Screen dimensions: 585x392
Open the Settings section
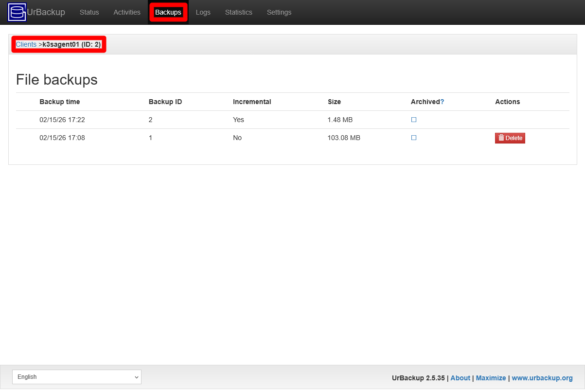pyautogui.click(x=279, y=12)
